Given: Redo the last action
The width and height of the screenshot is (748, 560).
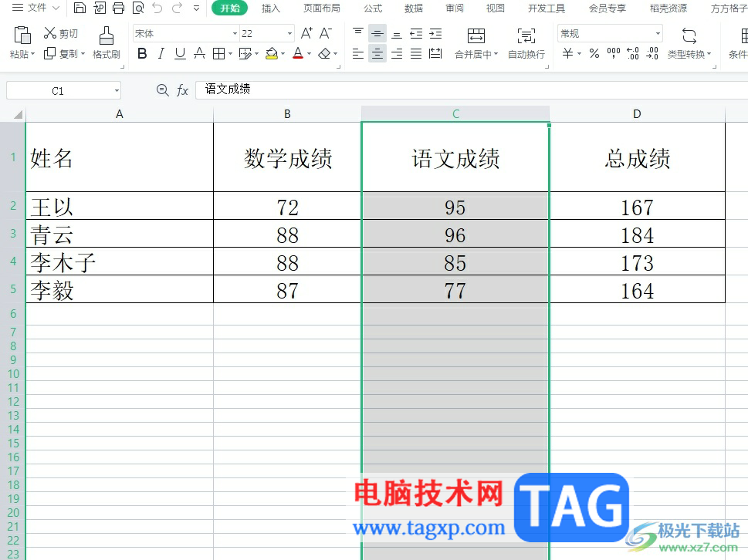Looking at the screenshot, I should point(177,8).
